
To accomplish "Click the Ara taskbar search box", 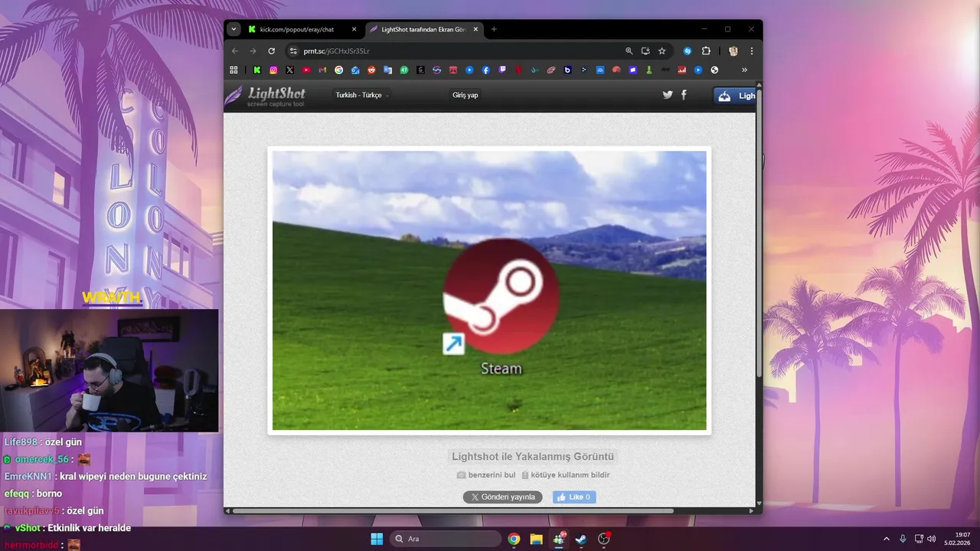I will (x=446, y=539).
